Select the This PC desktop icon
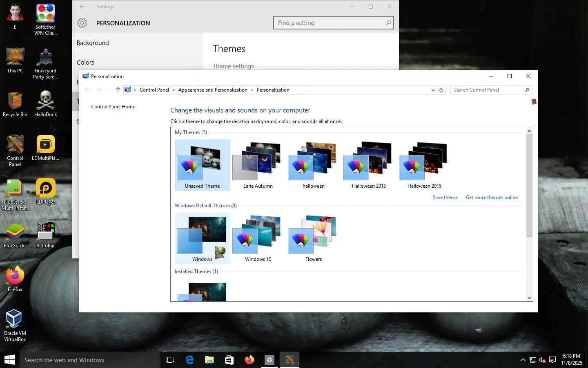Viewport: 588px width, 368px height. point(15,61)
